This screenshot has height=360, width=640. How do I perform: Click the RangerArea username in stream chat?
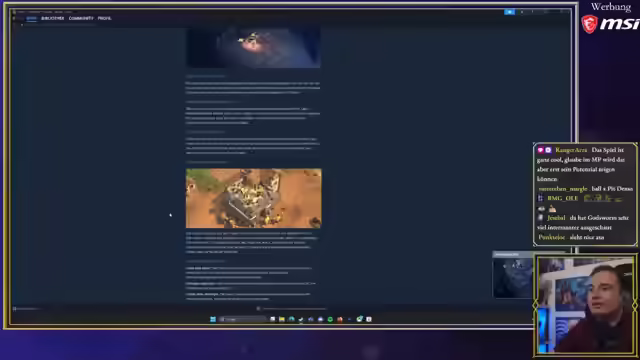point(571,150)
